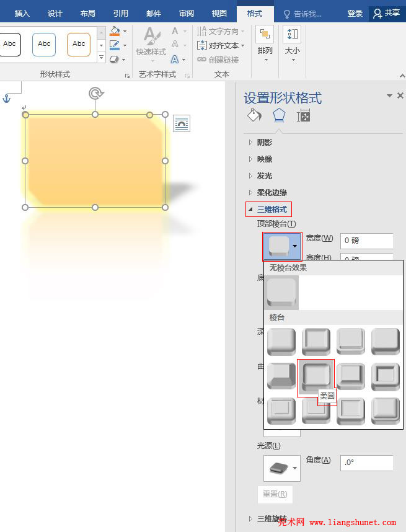This screenshot has width=406, height=532.
Task: Open the 大小 size menu
Action: click(292, 42)
